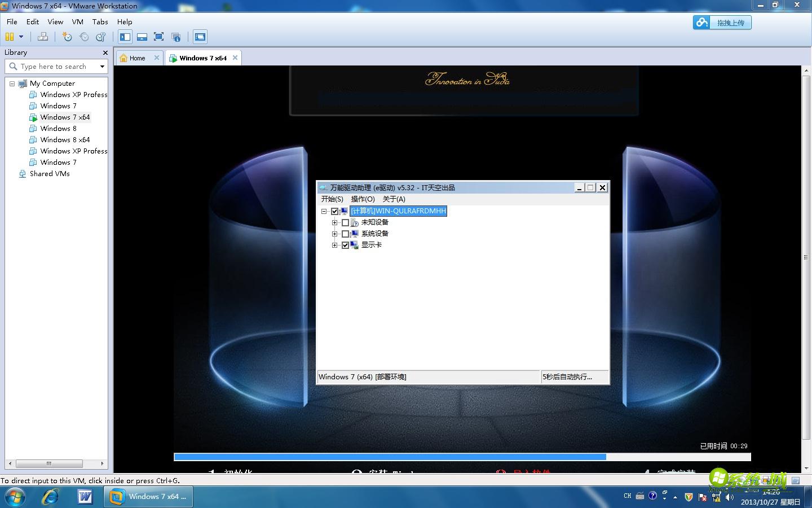
Task: Open the snapshot manager icon
Action: tap(100, 37)
